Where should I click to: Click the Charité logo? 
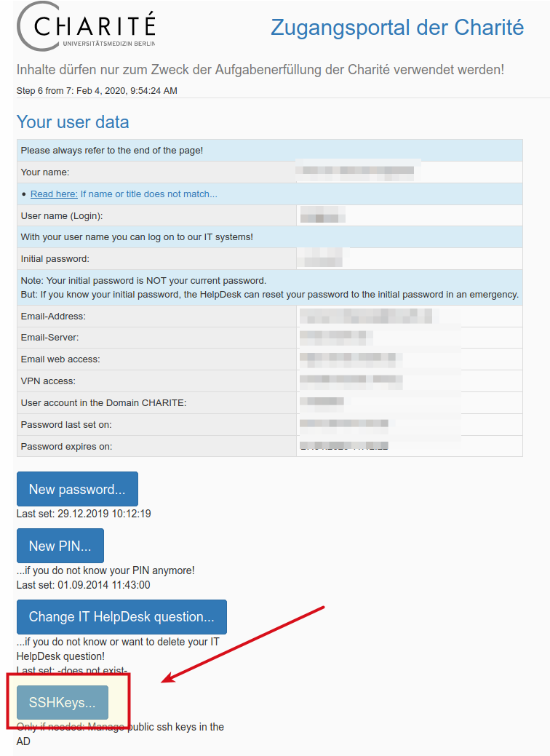87,26
